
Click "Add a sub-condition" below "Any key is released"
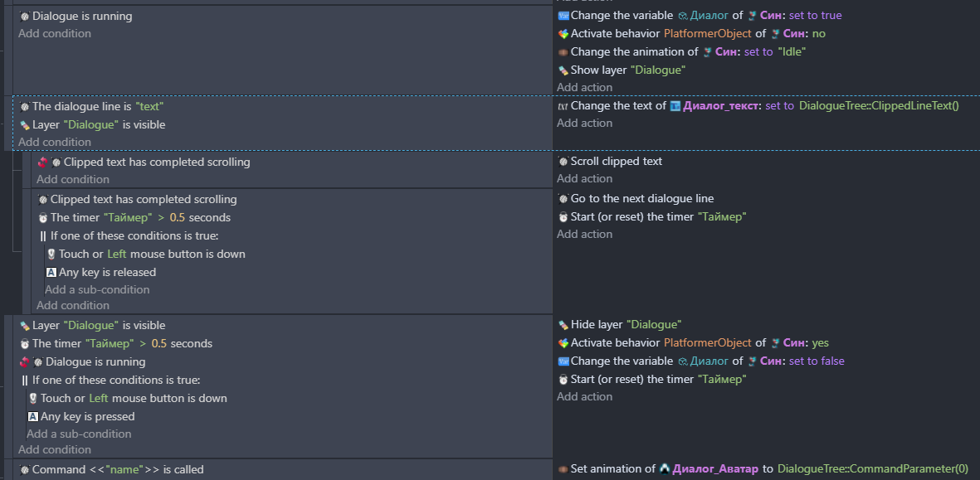coord(97,289)
